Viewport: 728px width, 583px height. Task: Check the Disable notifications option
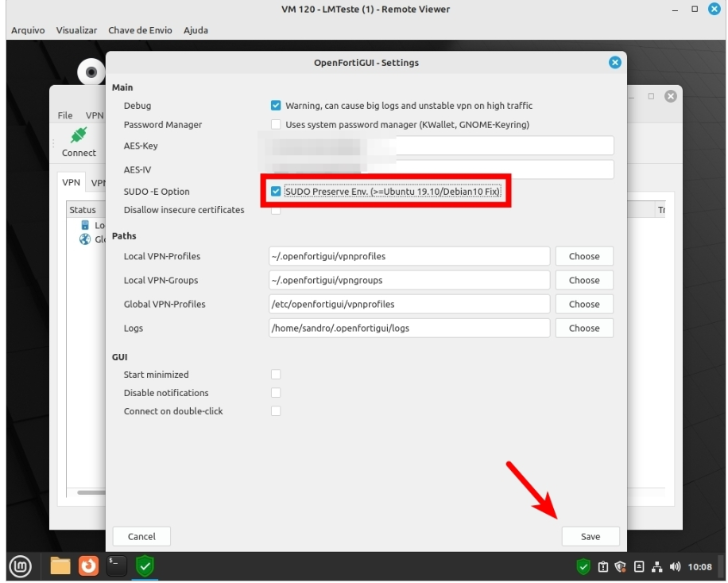coord(276,393)
